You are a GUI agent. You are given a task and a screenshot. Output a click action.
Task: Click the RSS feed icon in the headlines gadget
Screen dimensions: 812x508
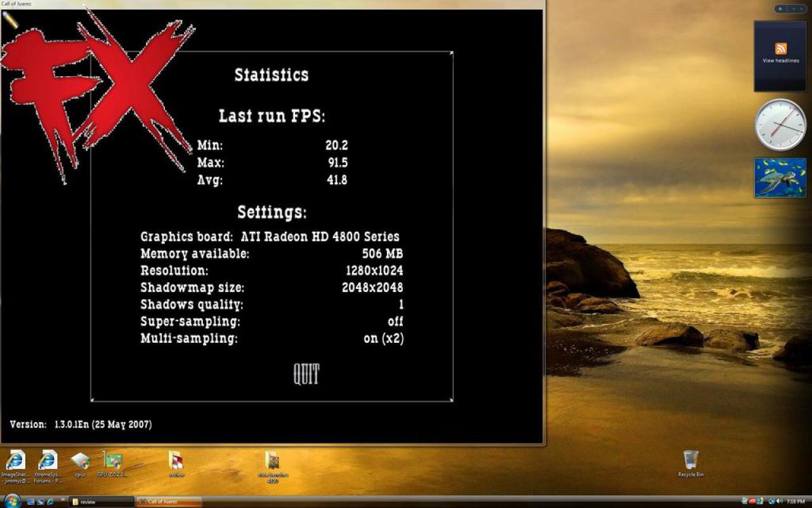tap(781, 49)
